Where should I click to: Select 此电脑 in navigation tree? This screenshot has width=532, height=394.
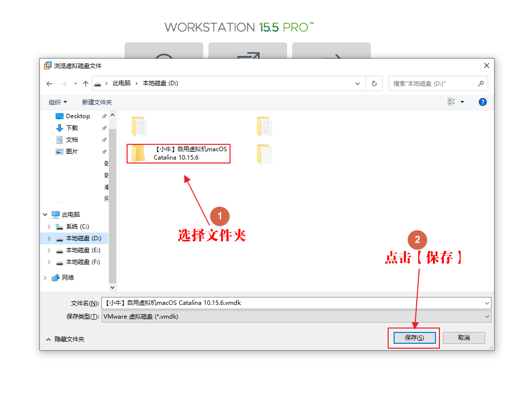pyautogui.click(x=70, y=214)
